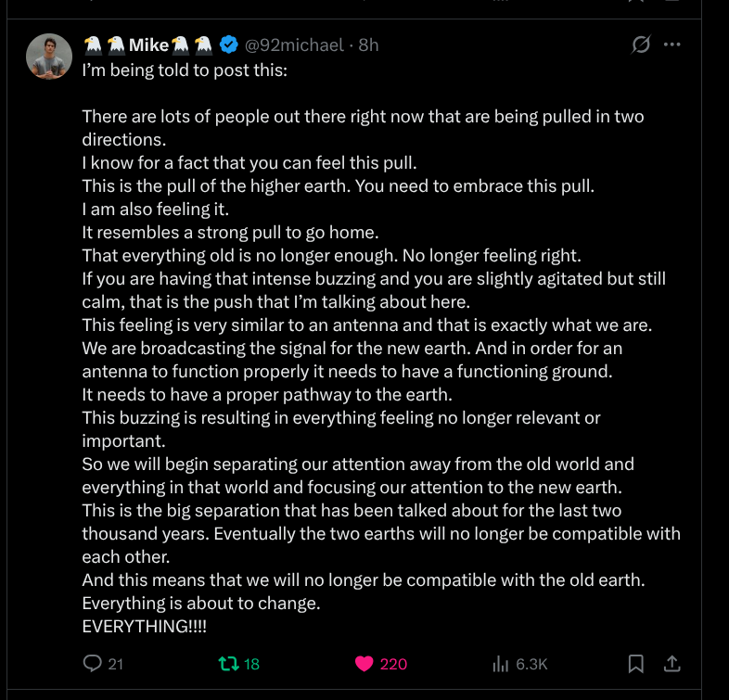729x700 pixels.
Task: Click eagle emojis after the name Mike
Action: click(193, 45)
